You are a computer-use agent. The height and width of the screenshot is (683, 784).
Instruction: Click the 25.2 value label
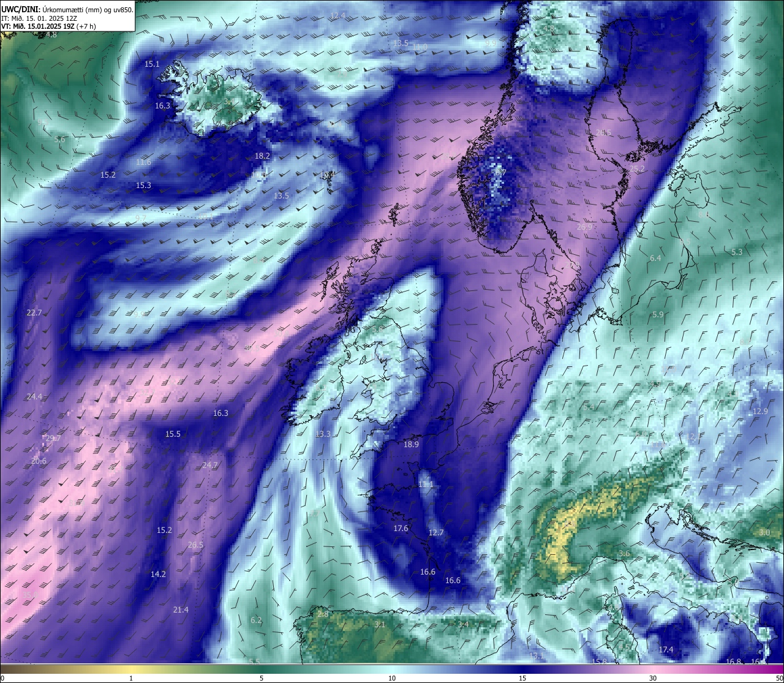click(x=637, y=169)
